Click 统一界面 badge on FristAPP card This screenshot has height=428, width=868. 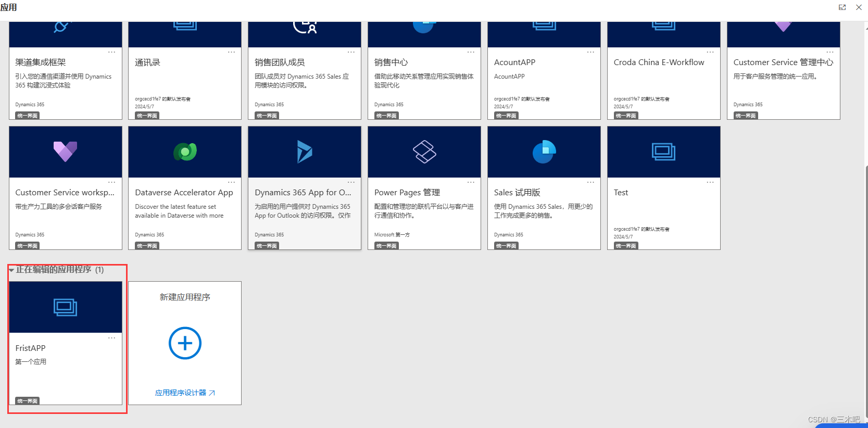(x=28, y=401)
